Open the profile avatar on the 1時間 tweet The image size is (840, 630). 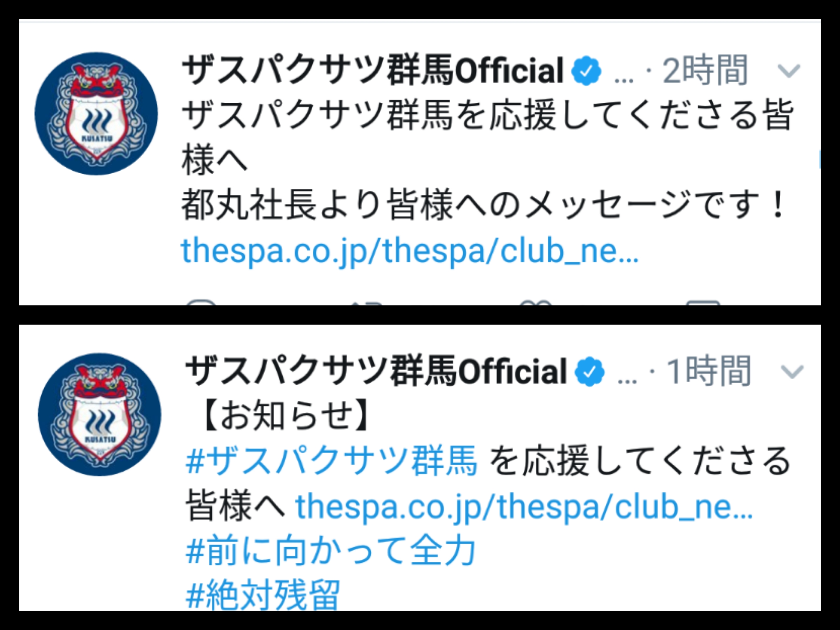pyautogui.click(x=99, y=415)
